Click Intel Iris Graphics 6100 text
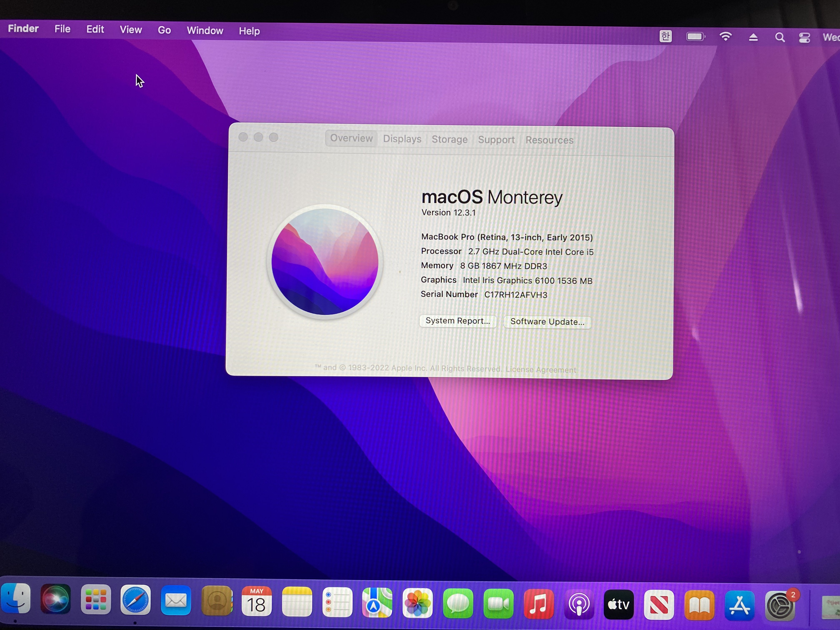The image size is (840, 630). click(x=527, y=280)
